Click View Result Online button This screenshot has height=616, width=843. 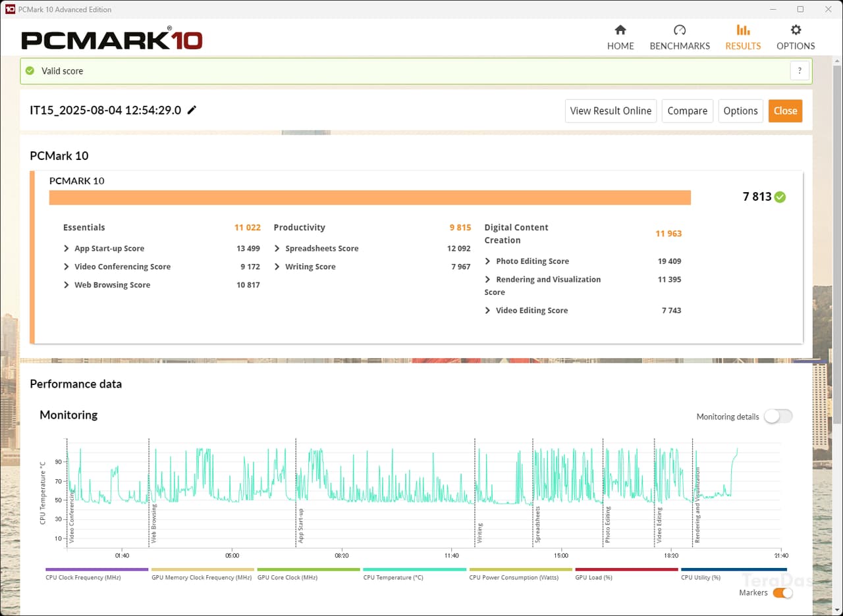tap(611, 111)
